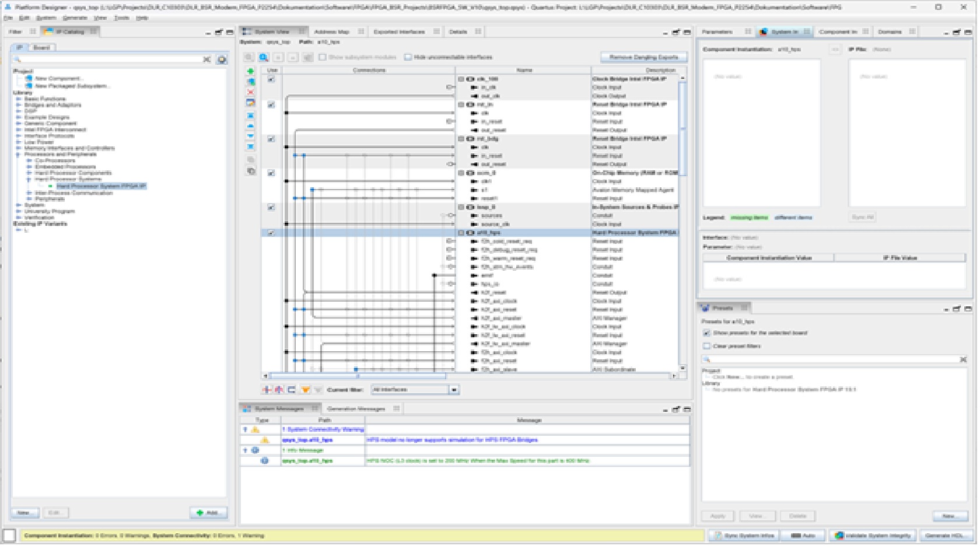Click the green add component icon
The width and height of the screenshot is (980, 549).
coord(251,71)
